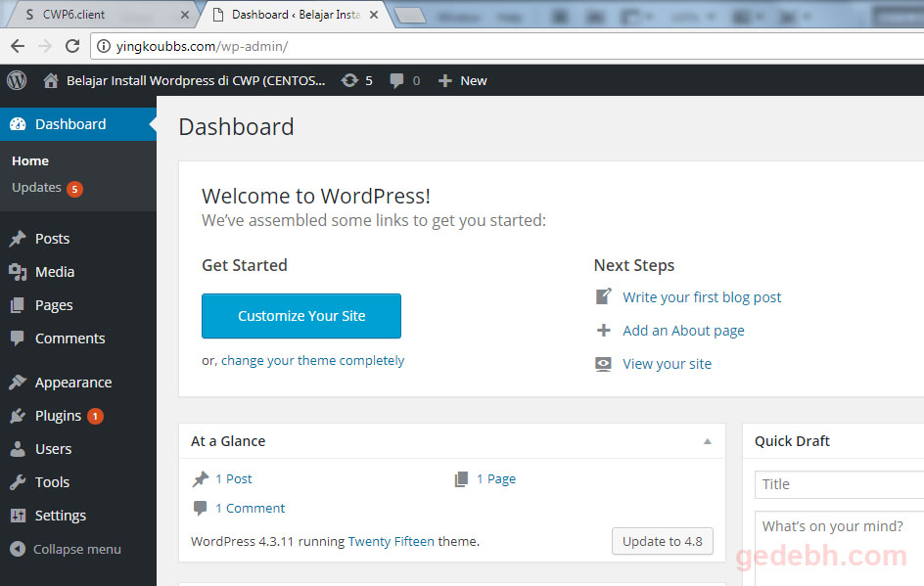Click the Update to 4.8 button
Screen dimensions: 924x586
point(663,541)
